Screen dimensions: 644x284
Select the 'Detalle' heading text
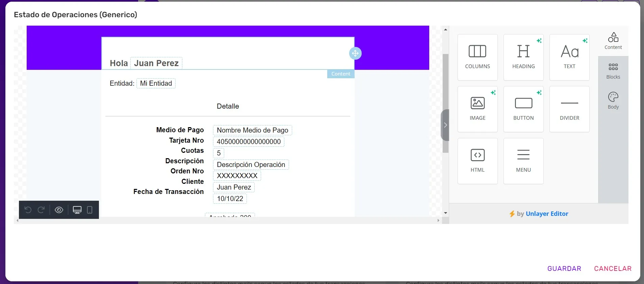(228, 106)
